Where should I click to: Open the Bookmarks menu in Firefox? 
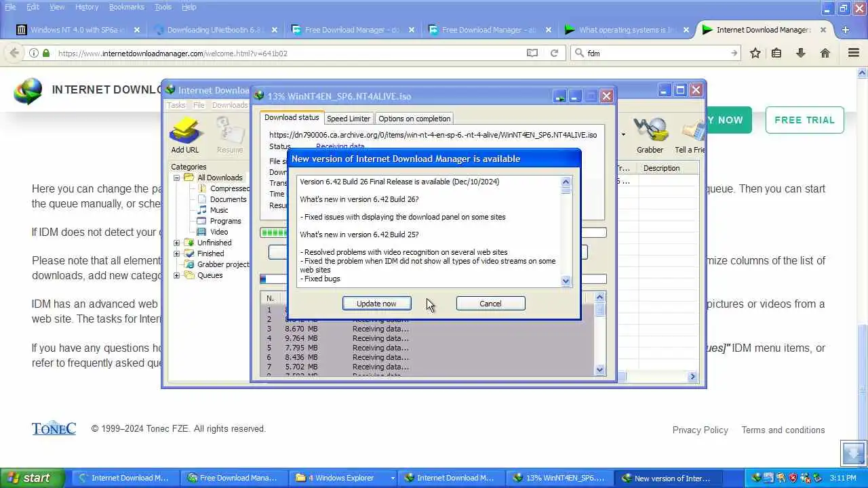tap(126, 7)
